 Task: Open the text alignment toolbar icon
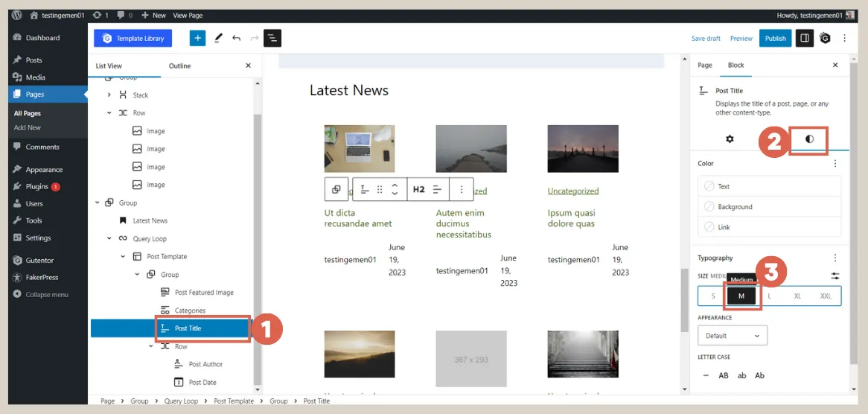pyautogui.click(x=437, y=189)
